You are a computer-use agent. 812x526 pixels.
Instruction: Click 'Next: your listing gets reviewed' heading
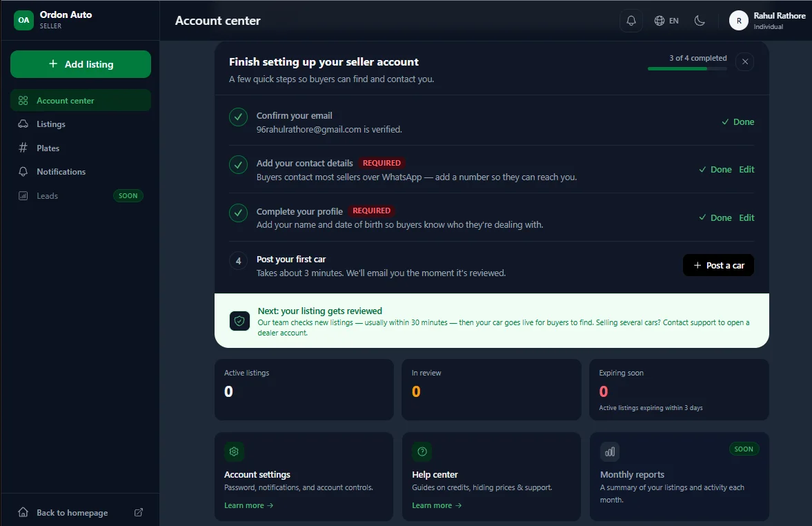click(x=320, y=311)
